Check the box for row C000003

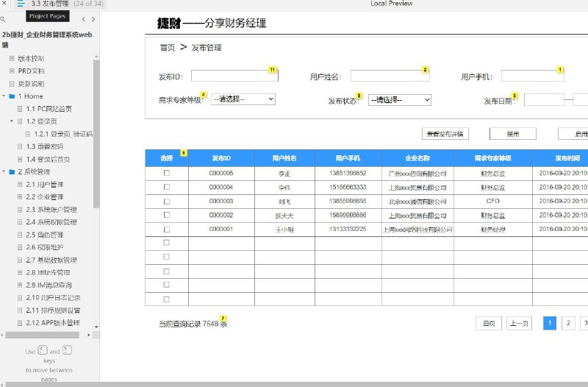point(167,201)
